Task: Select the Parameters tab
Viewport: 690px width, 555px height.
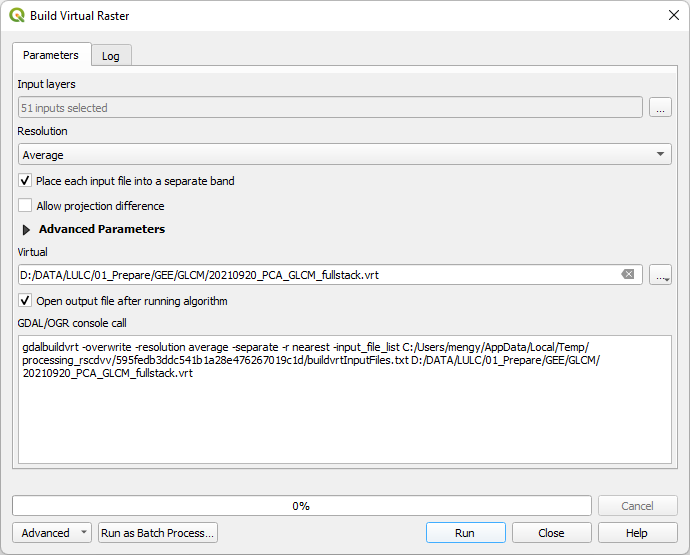Action: tap(51, 55)
